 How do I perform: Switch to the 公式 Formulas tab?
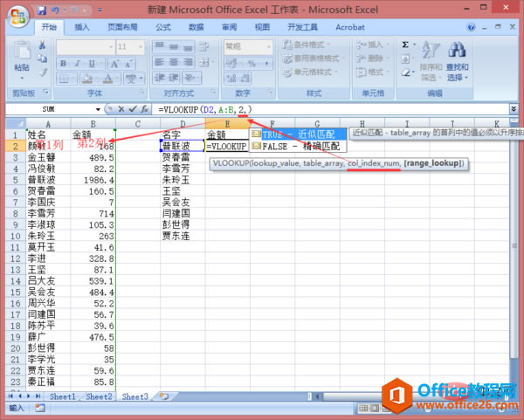(163, 27)
